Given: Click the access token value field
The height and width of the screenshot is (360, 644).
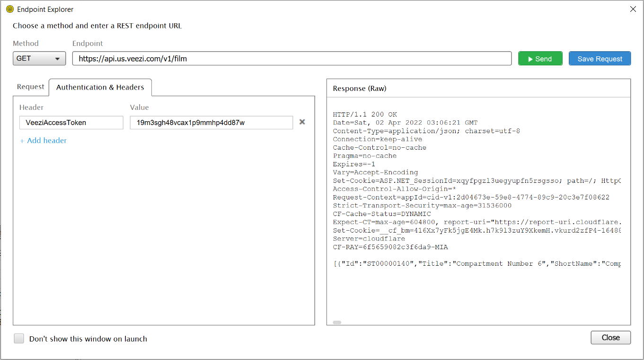Looking at the screenshot, I should (211, 123).
